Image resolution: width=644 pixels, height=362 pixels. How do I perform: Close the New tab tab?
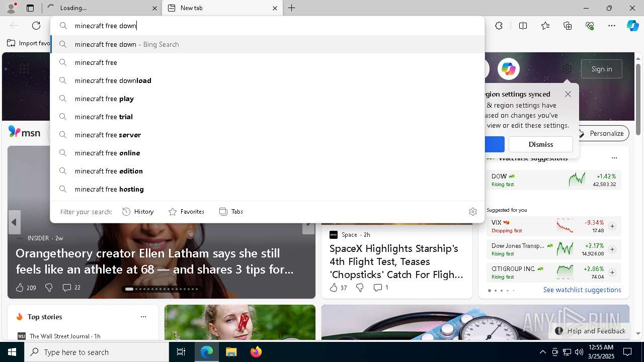point(275,8)
